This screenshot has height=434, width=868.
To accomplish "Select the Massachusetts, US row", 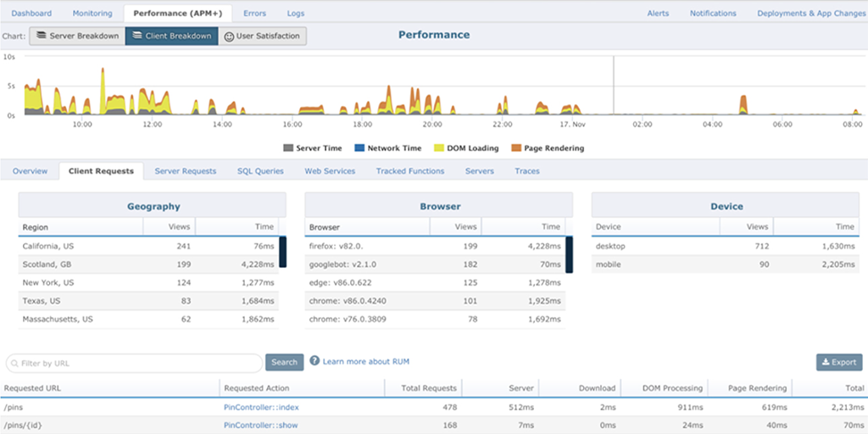I will coord(148,320).
